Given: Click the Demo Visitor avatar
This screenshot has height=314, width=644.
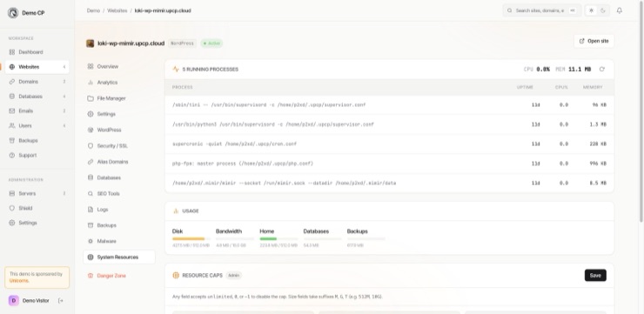Looking at the screenshot, I should pos(14,300).
